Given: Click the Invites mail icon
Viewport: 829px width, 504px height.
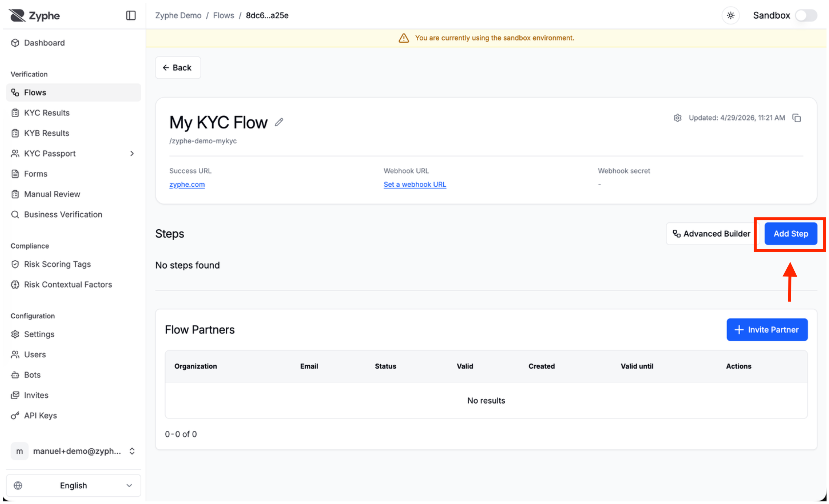Looking at the screenshot, I should 15,395.
